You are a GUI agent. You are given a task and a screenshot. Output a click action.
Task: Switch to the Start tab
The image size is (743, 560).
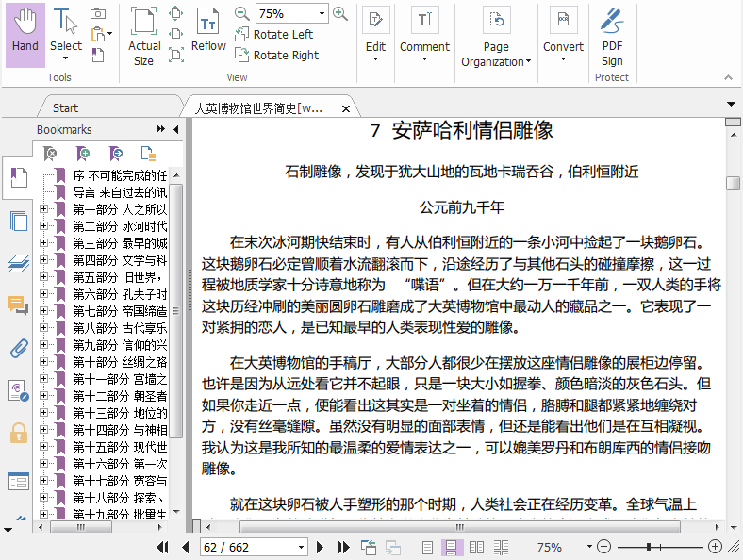coord(66,107)
